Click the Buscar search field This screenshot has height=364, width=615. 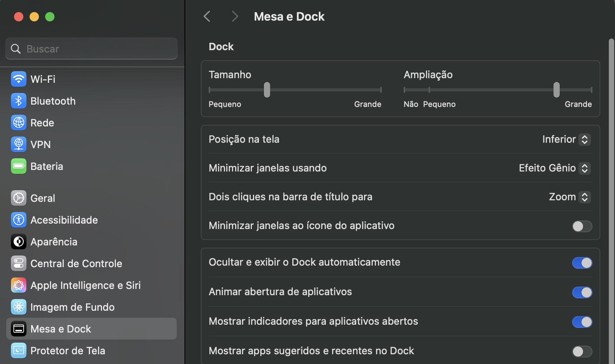pos(91,49)
